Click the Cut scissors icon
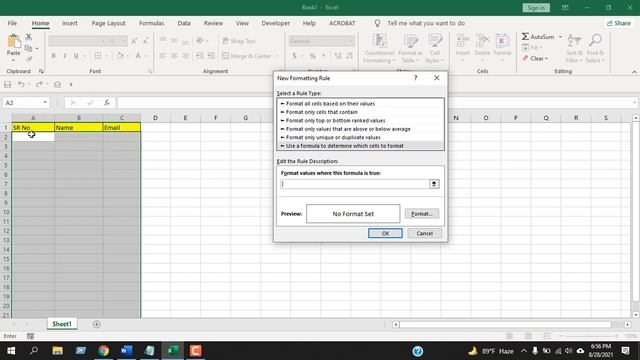640x360 pixels. [x=29, y=37]
